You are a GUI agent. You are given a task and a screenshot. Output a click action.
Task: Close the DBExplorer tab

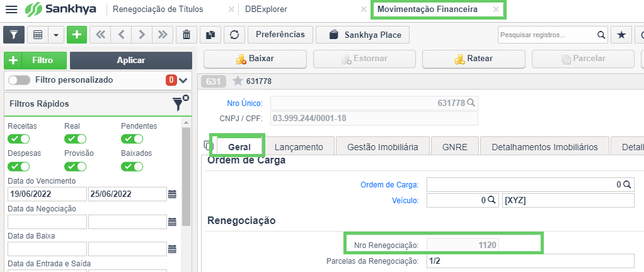(364, 9)
